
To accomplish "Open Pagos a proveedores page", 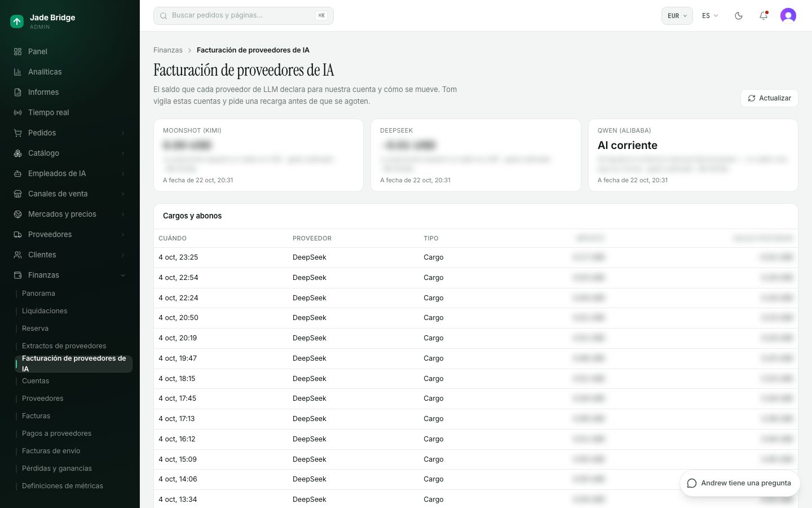I will 56,433.
